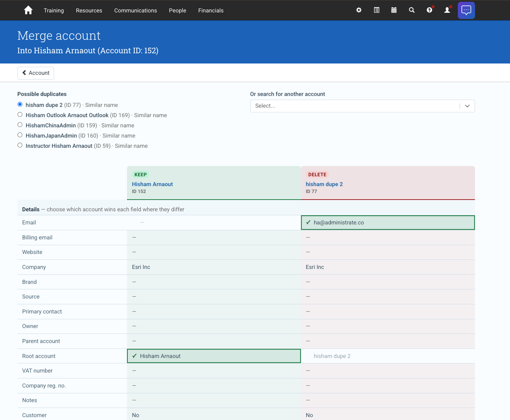The height and width of the screenshot is (420, 510).
Task: Choose Hisham Arnaout as Root account
Action: [x=214, y=356]
